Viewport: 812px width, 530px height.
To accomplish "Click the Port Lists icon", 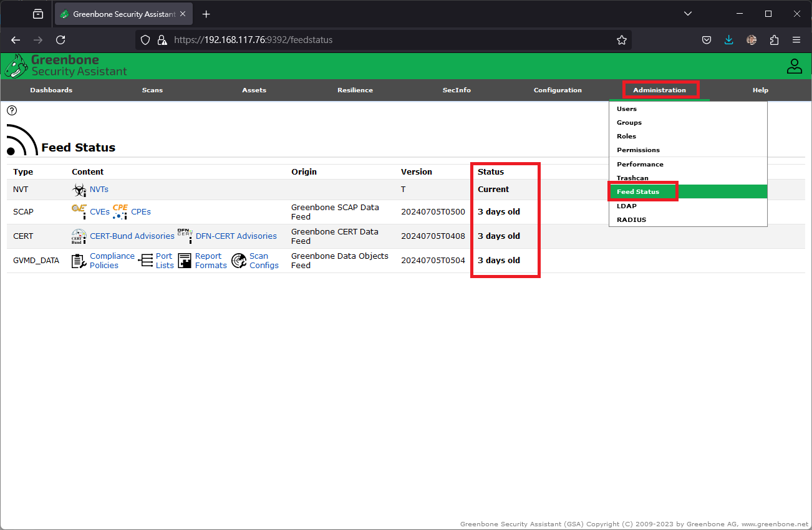I will [x=145, y=261].
